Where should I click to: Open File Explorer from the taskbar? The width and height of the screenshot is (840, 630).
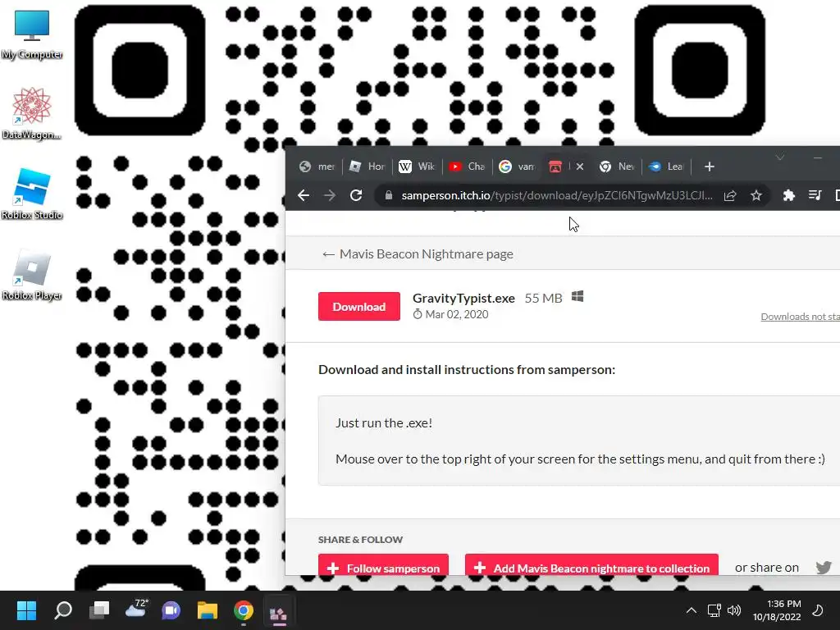tap(208, 610)
